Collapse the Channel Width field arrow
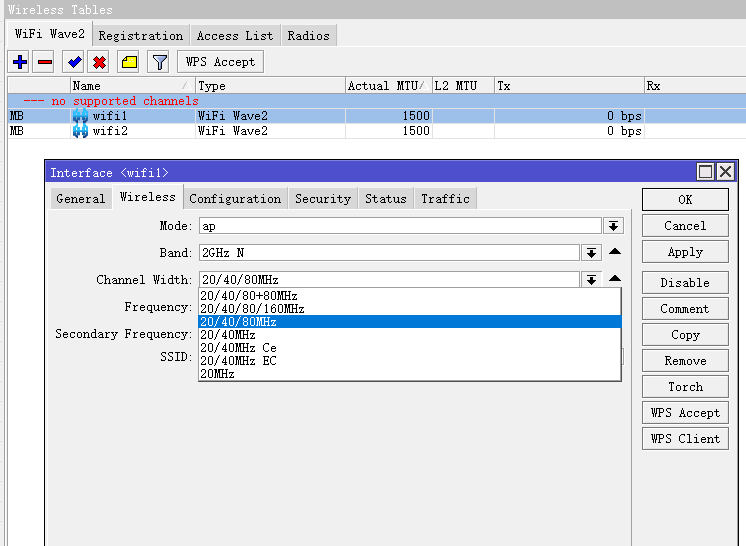This screenshot has width=746, height=546. click(616, 279)
